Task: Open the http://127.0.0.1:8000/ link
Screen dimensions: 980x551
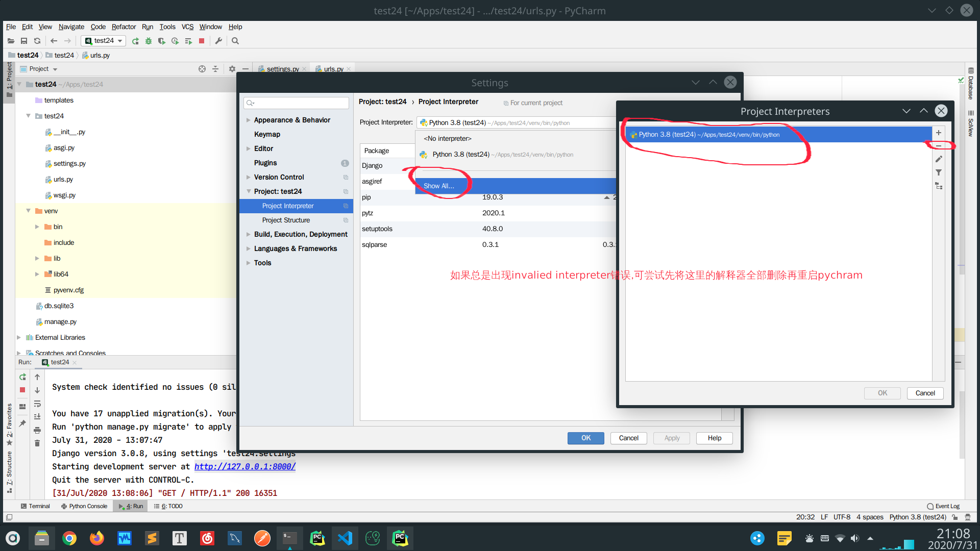Action: (x=244, y=466)
